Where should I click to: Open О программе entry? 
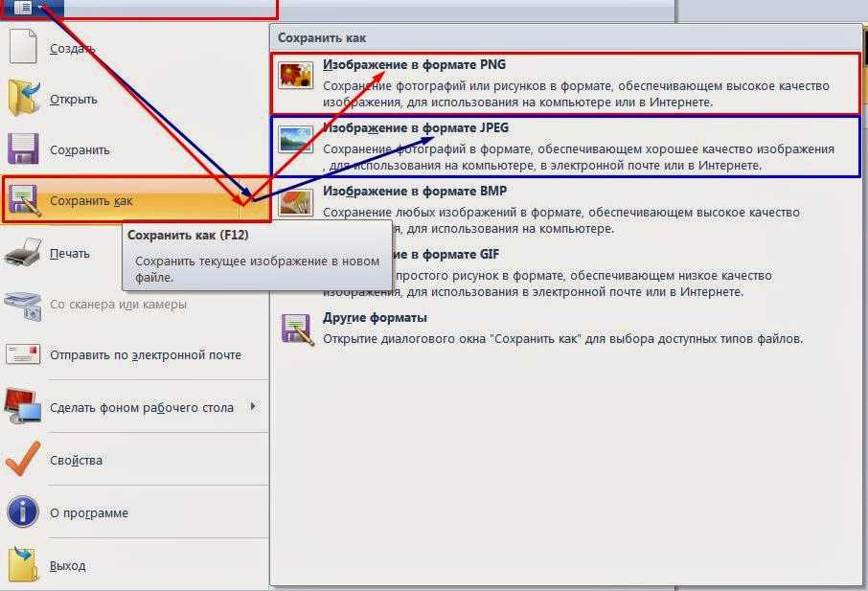135,513
